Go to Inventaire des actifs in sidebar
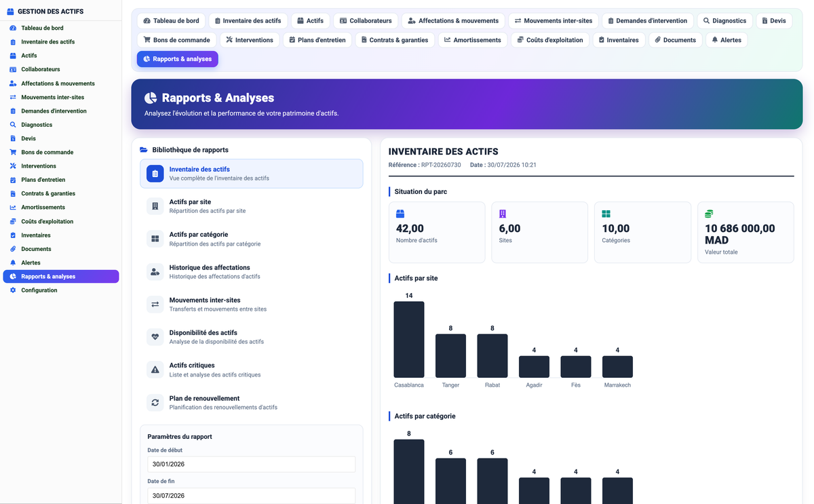Viewport: 814px width, 504px height. (x=61, y=42)
